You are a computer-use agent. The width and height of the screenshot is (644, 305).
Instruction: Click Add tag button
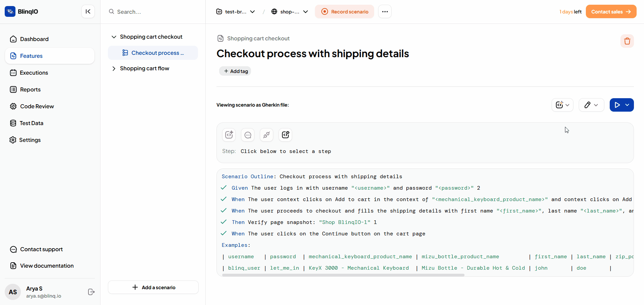coord(235,71)
